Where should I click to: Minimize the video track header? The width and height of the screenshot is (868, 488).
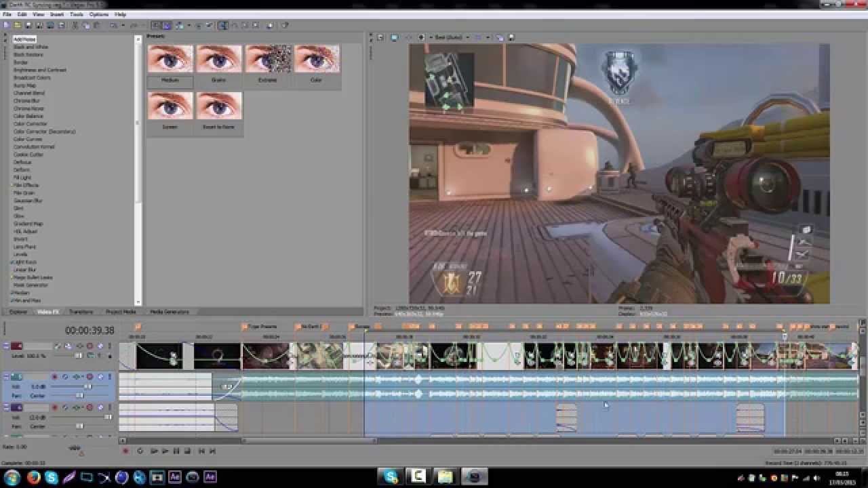click(6, 346)
